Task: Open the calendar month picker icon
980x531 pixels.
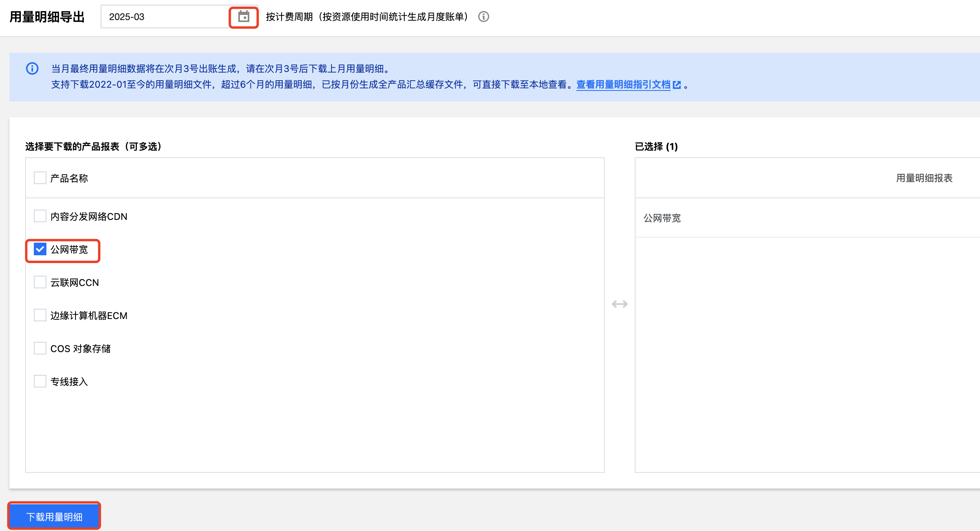Action: [244, 17]
